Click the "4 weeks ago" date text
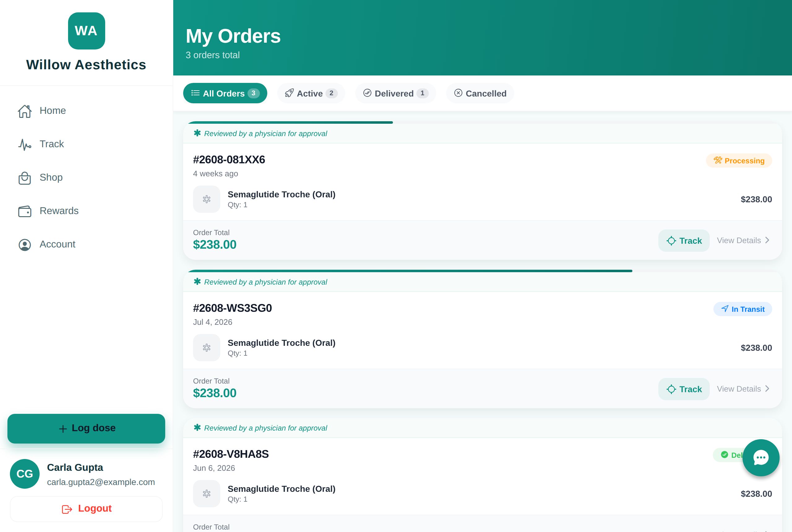The height and width of the screenshot is (532, 792). point(215,174)
